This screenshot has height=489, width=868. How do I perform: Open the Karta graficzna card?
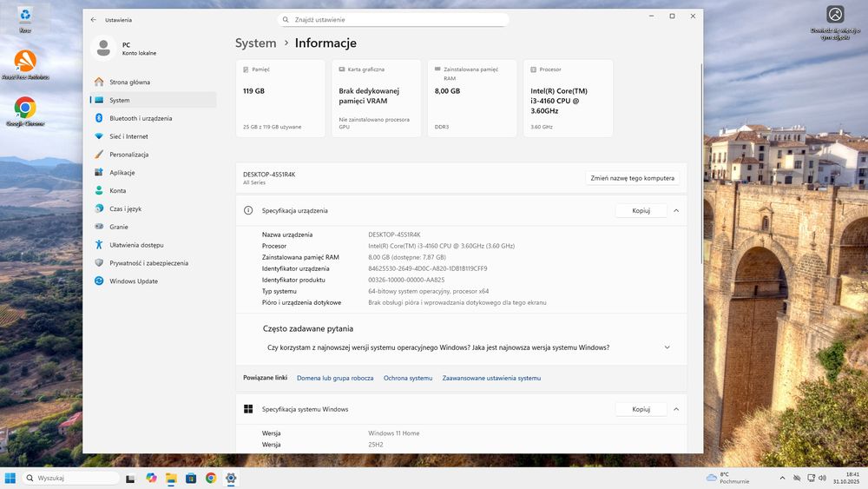(377, 98)
